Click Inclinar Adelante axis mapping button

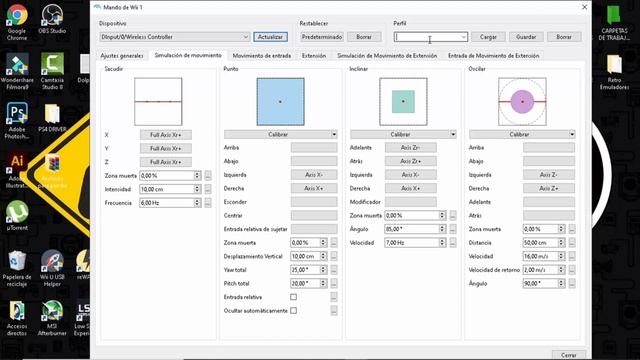[411, 147]
